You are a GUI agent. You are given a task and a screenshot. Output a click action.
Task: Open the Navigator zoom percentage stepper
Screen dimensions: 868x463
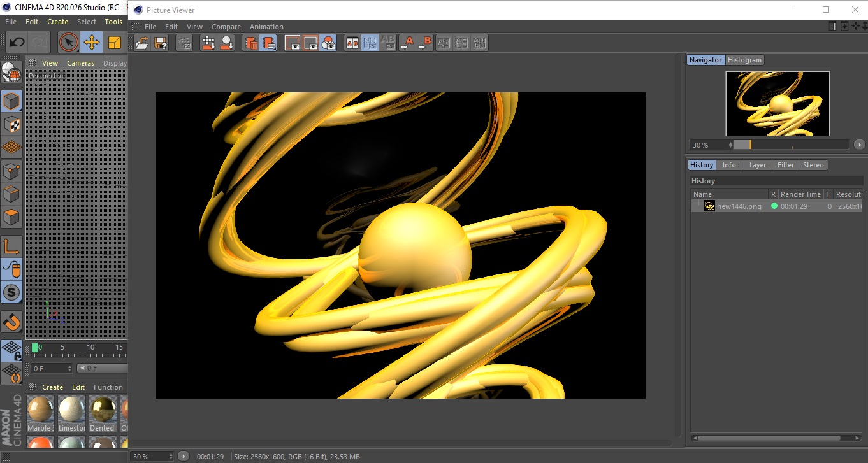pos(730,145)
